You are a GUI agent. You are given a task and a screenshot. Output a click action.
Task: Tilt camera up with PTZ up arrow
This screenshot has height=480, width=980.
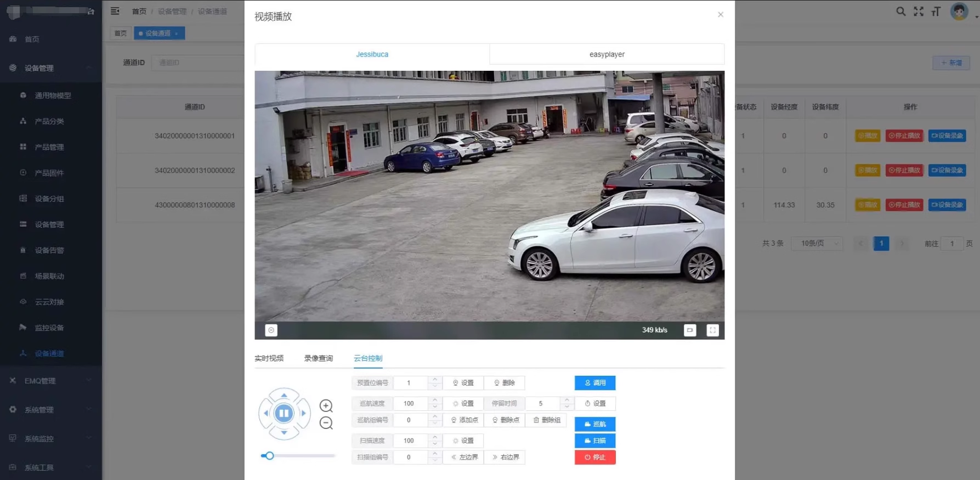(x=284, y=395)
